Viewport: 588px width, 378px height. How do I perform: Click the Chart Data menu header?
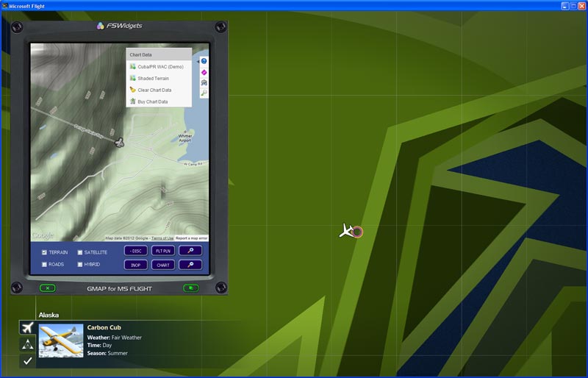tap(159, 54)
